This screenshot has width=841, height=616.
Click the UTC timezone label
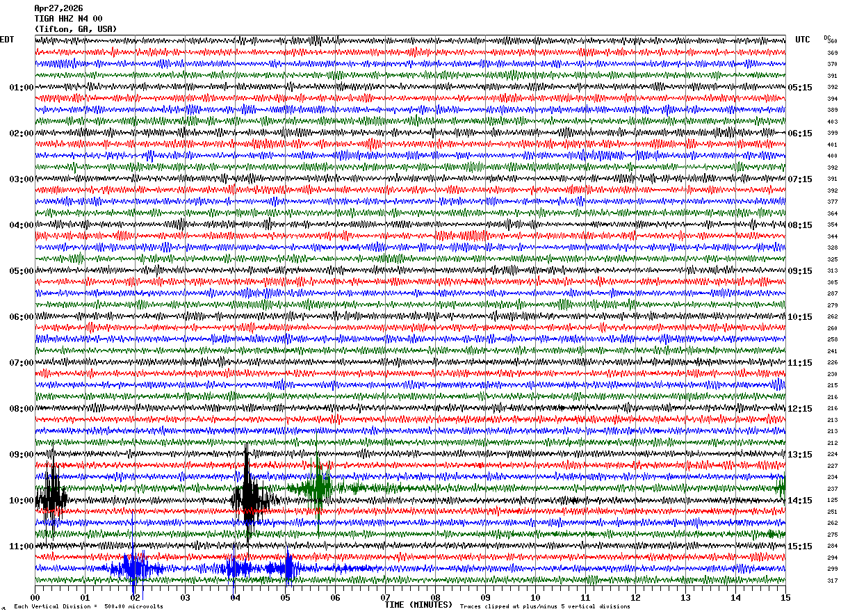coord(803,40)
